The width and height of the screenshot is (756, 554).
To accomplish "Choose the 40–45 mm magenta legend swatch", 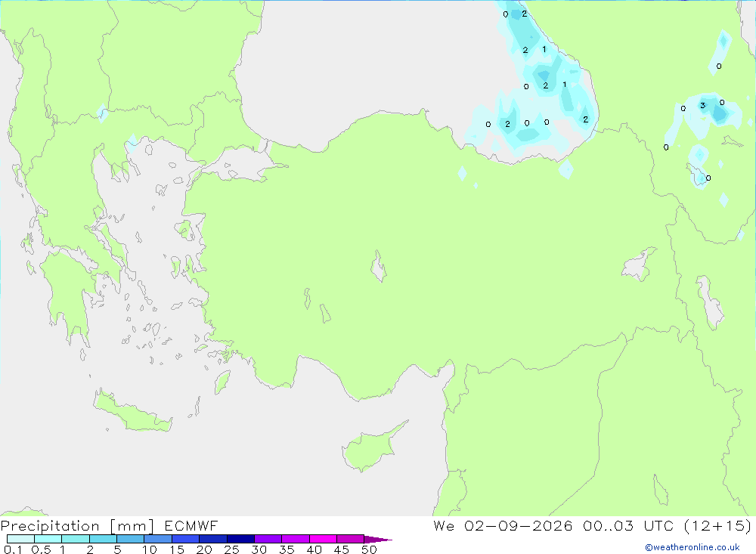I will (323, 539).
